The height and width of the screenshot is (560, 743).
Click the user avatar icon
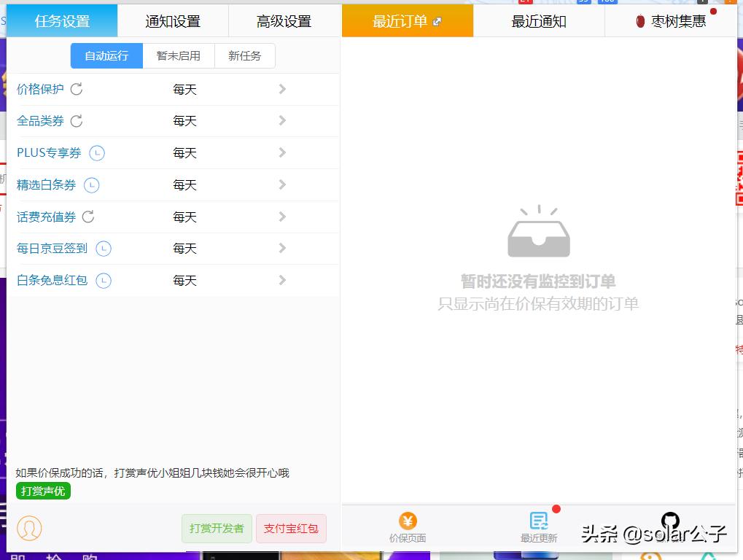tap(29, 528)
